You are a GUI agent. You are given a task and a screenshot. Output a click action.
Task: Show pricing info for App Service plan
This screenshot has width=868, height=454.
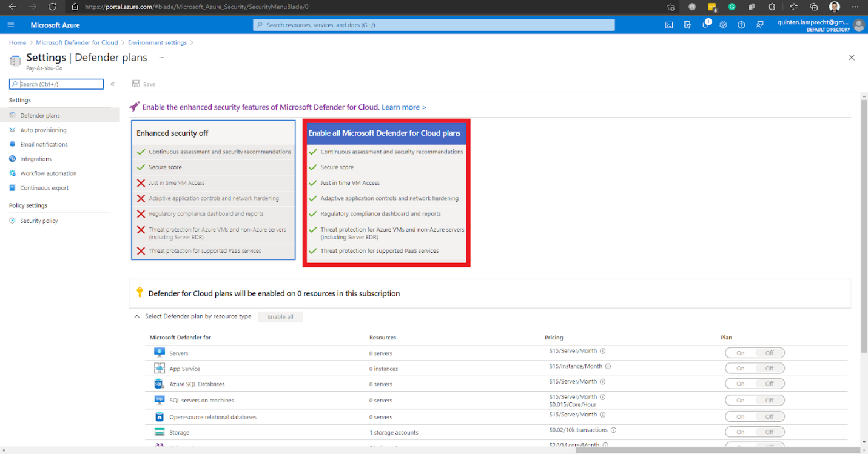(608, 366)
